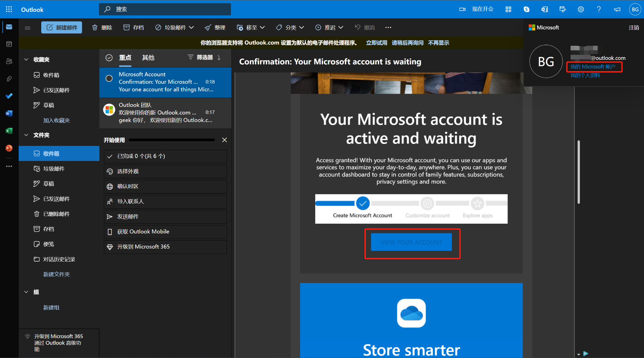This screenshot has height=358, width=644.
Task: Open the calendar icon in the sidebar
Action: coord(9,44)
